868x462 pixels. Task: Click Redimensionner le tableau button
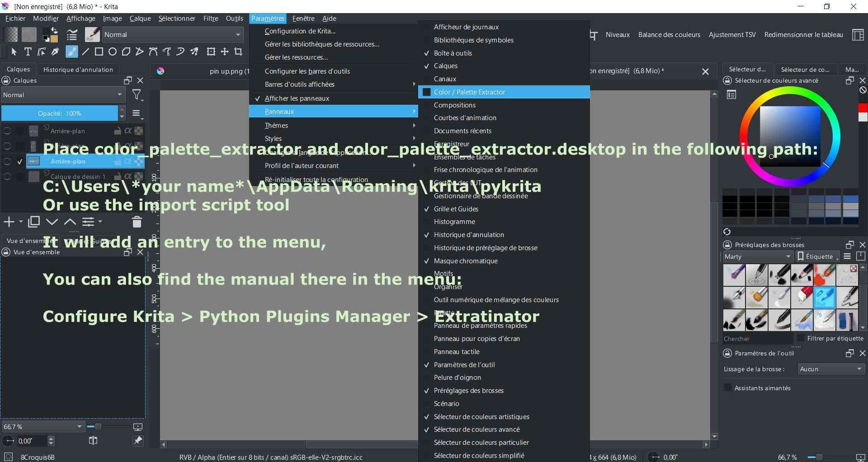pos(803,35)
